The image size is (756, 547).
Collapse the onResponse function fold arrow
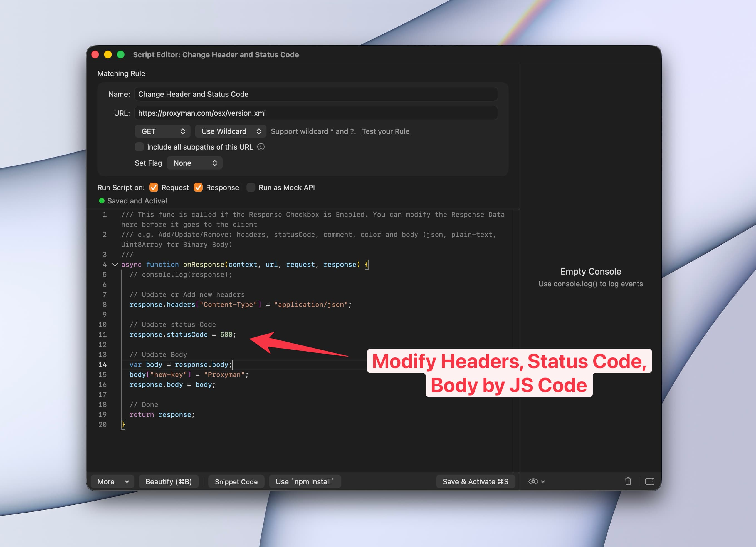tap(115, 265)
